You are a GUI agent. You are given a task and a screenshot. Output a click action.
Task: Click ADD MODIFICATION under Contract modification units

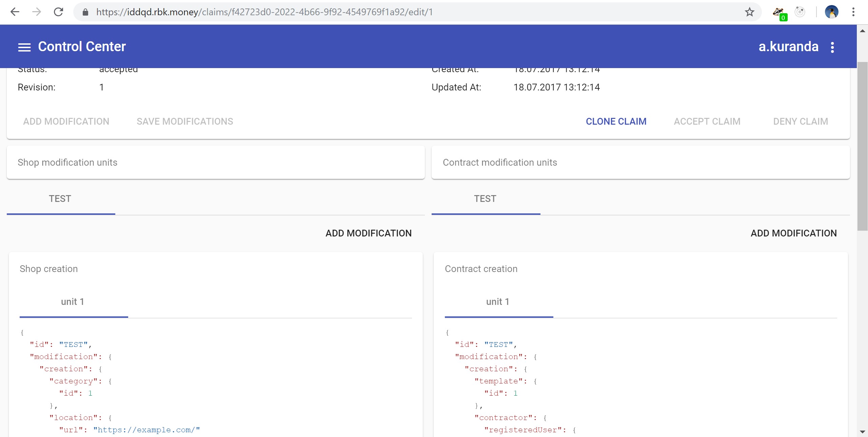tap(793, 233)
